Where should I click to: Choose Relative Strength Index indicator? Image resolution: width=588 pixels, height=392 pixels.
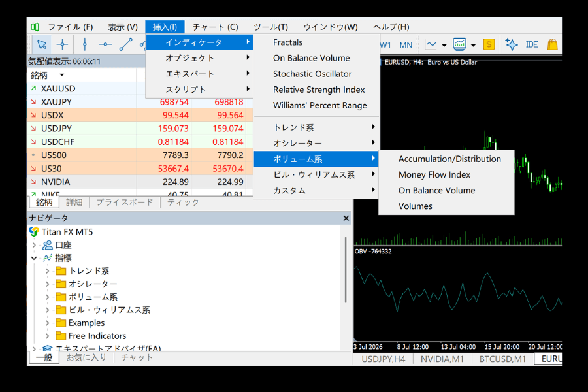(x=317, y=90)
